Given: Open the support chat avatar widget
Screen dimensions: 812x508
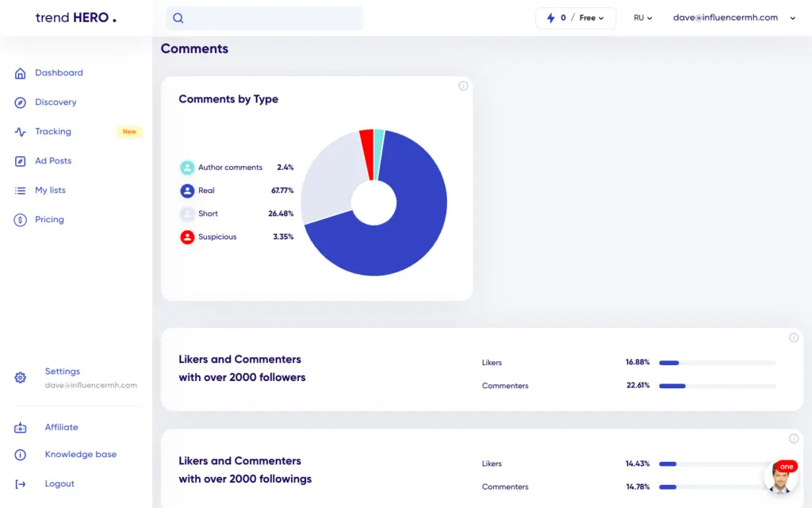Looking at the screenshot, I should pos(780,478).
